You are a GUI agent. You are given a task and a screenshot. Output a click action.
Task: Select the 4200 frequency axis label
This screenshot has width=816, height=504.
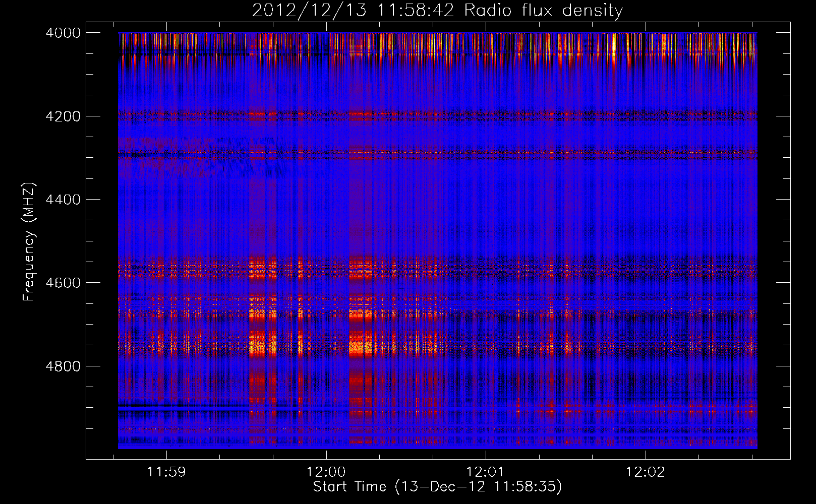coord(63,116)
